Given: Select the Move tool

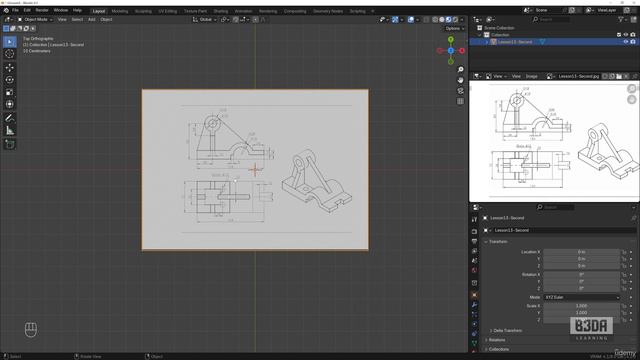Looking at the screenshot, I should click(10, 68).
